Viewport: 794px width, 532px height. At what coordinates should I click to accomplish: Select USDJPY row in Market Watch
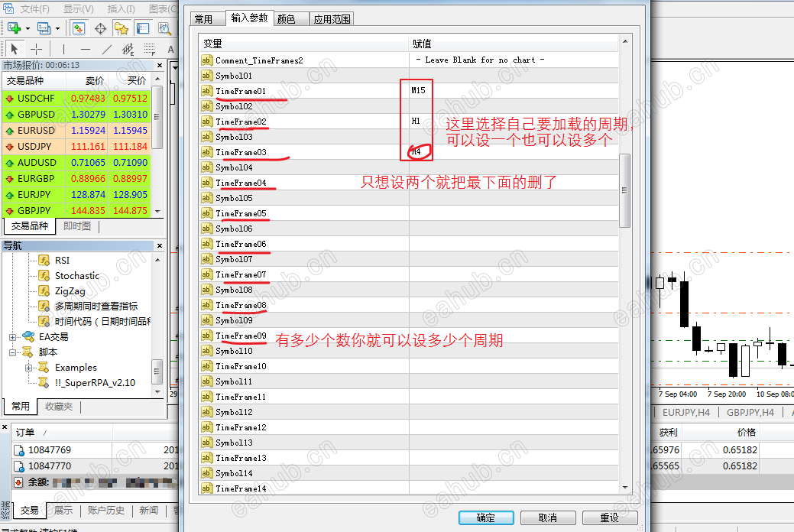pos(76,147)
